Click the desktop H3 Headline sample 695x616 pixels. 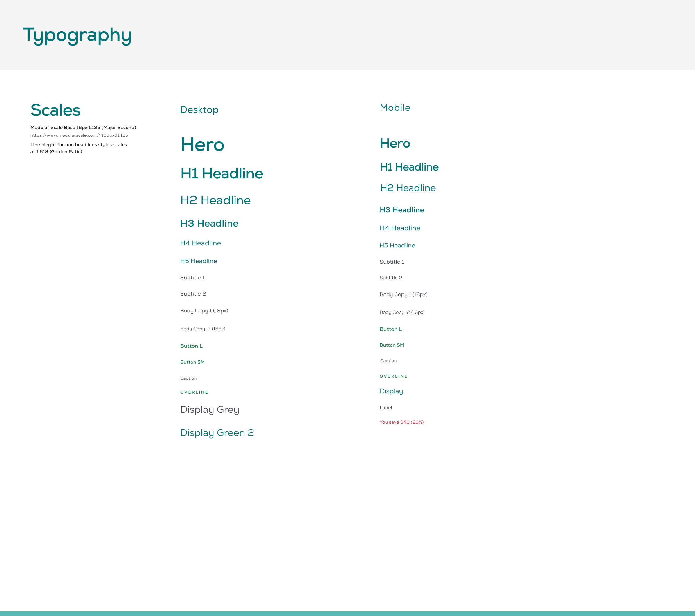[x=209, y=223]
